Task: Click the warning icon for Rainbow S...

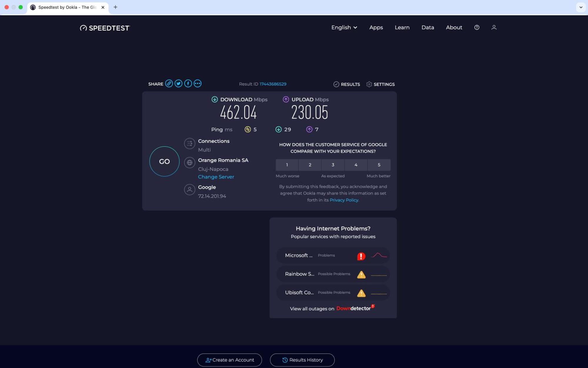Action: (361, 274)
